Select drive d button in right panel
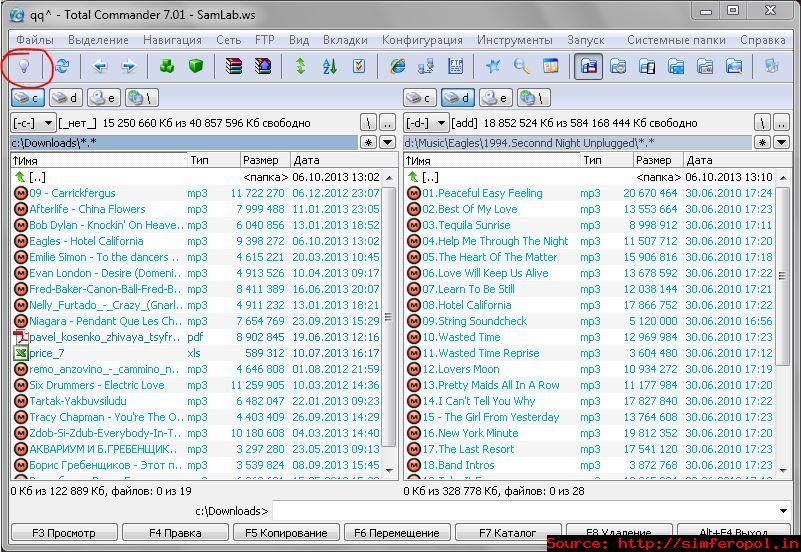 [458, 98]
